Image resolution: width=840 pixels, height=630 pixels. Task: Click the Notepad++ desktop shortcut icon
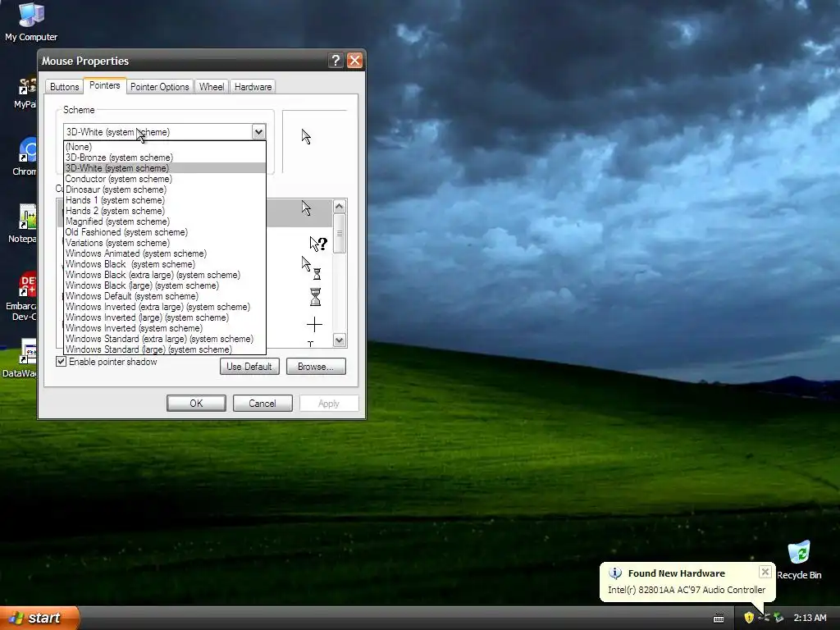[x=27, y=217]
